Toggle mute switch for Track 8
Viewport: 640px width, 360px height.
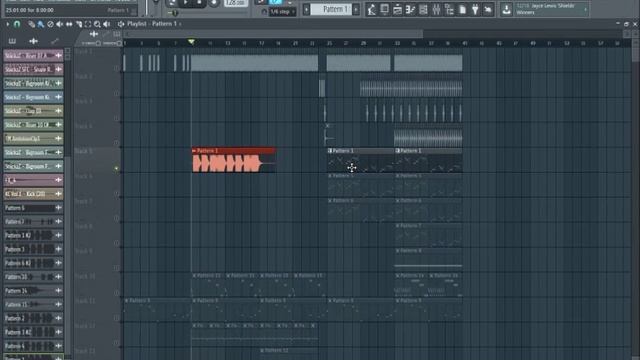pyautogui.click(x=116, y=243)
